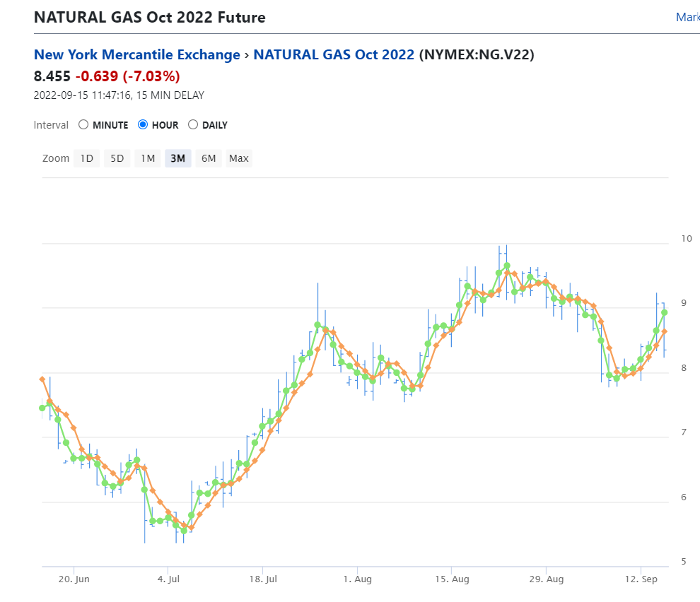Set zoom to 1D
The width and height of the screenshot is (700, 602).
pos(86,158)
